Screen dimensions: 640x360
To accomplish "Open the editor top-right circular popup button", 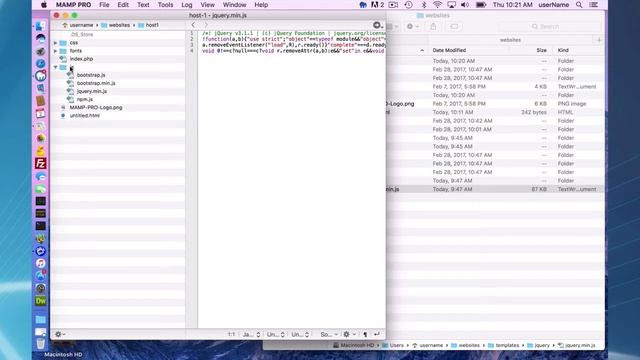I will coord(378,25).
